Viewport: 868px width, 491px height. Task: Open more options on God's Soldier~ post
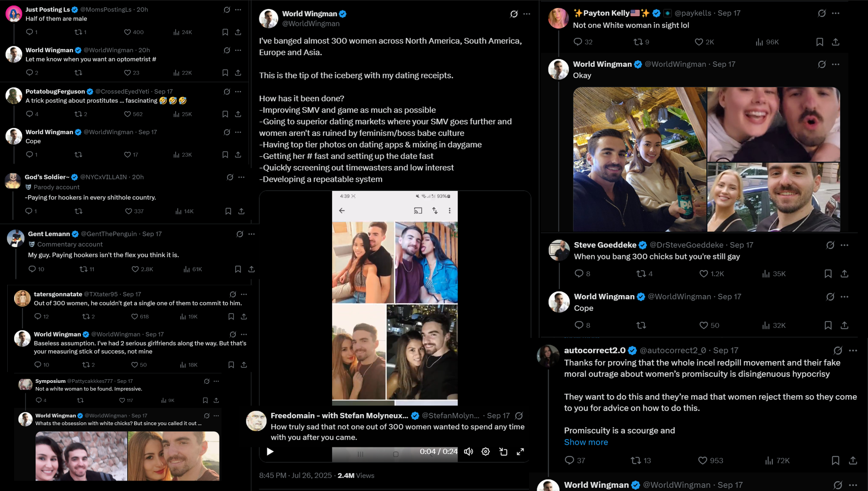click(x=241, y=177)
